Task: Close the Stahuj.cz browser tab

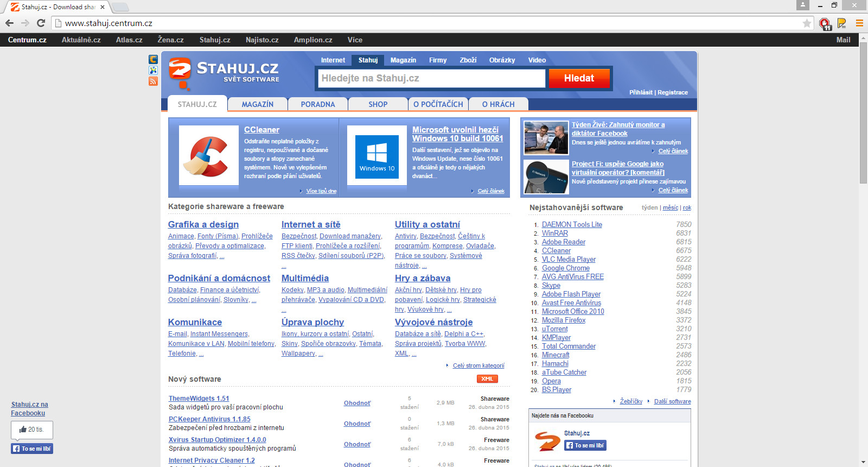Action: coord(102,7)
